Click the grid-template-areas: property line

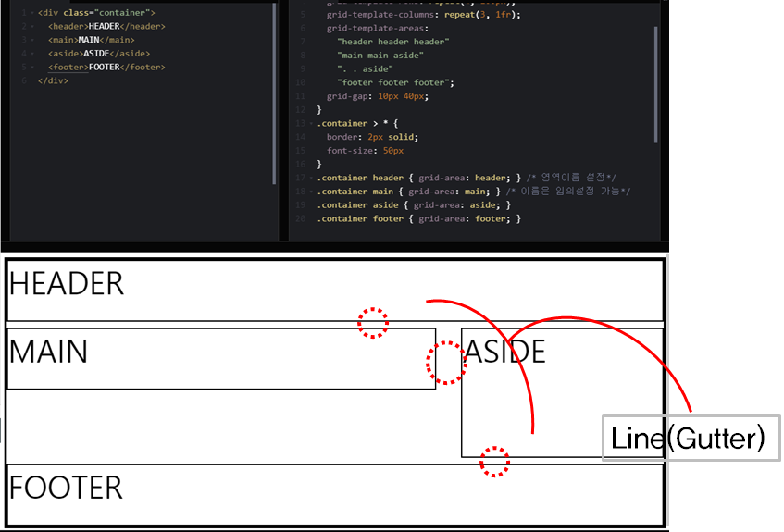pyautogui.click(x=378, y=28)
